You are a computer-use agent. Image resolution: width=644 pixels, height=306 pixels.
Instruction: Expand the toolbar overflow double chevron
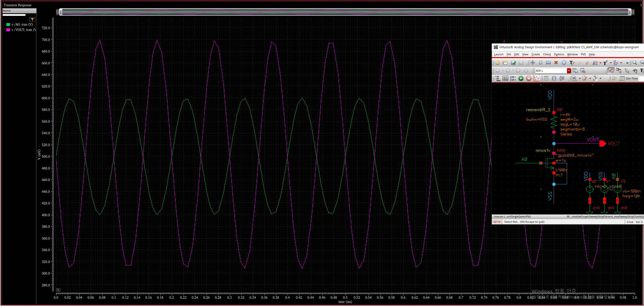click(x=627, y=63)
